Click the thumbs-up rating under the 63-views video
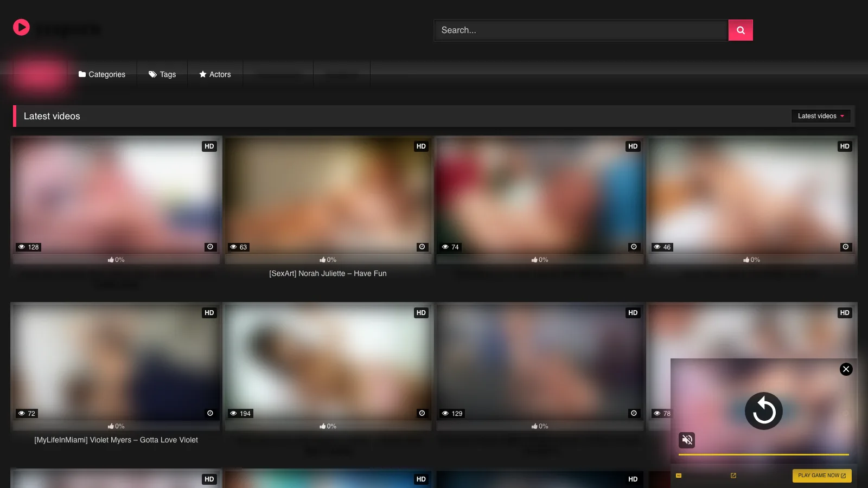 click(328, 260)
